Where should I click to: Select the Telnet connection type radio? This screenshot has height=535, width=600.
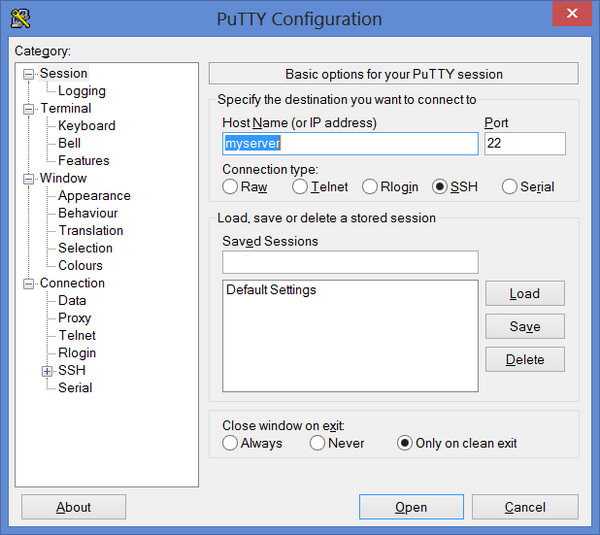coord(301,187)
